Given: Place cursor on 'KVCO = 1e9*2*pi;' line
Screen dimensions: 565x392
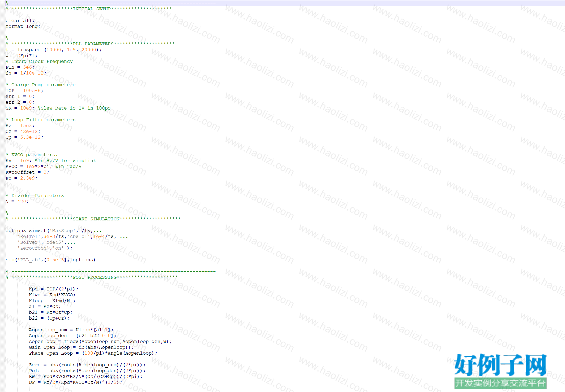Looking at the screenshot, I should pyautogui.click(x=44, y=166).
